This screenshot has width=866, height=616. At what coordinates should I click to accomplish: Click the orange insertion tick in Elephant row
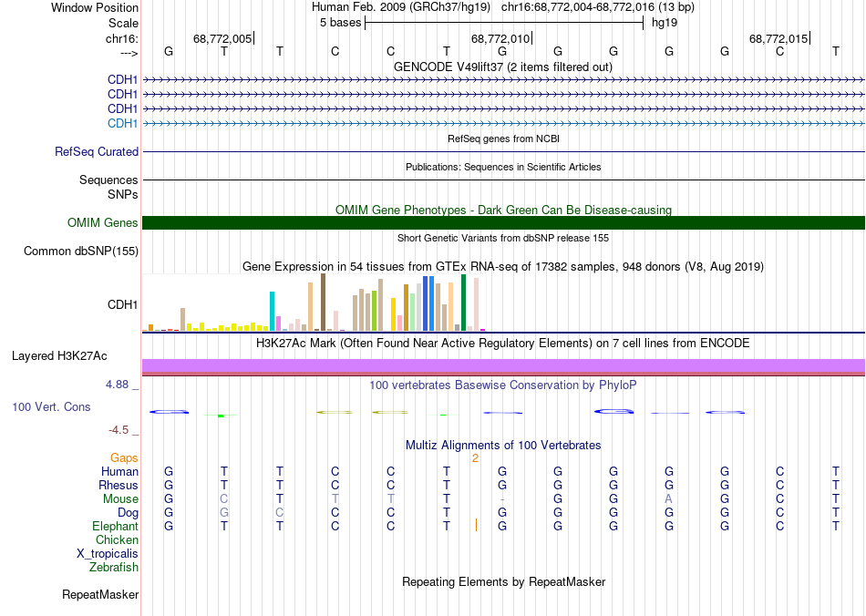click(476, 525)
